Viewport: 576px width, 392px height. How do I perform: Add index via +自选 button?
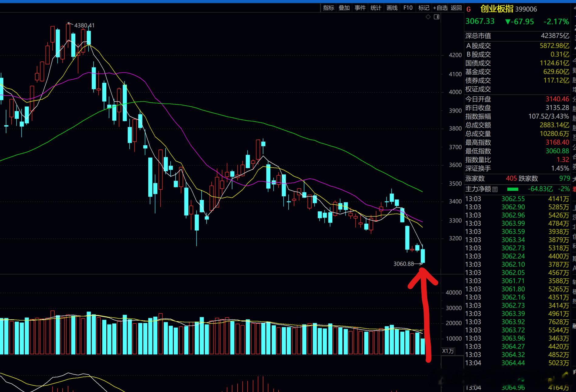click(x=440, y=8)
